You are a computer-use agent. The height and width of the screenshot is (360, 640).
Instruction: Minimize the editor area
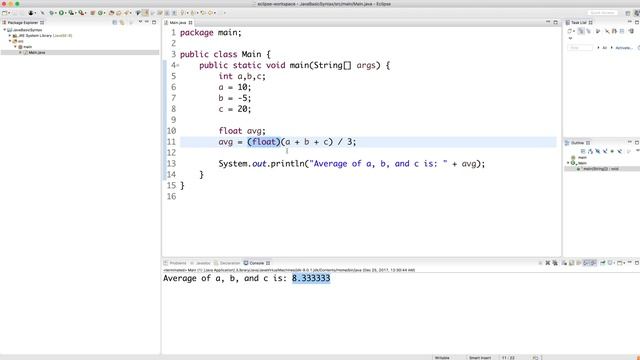point(548,22)
